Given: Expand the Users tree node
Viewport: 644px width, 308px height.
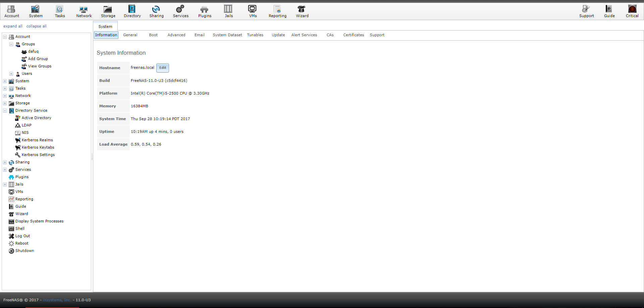Looking at the screenshot, I should (11, 74).
